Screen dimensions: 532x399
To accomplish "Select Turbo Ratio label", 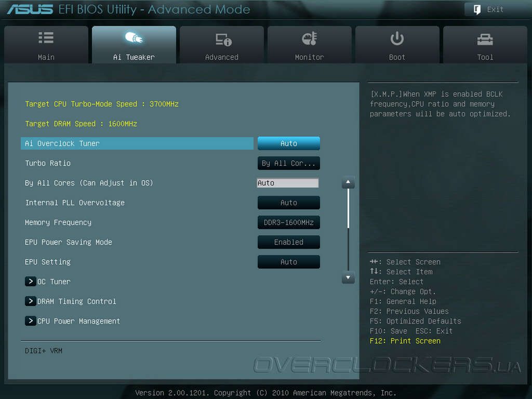I will coord(48,163).
